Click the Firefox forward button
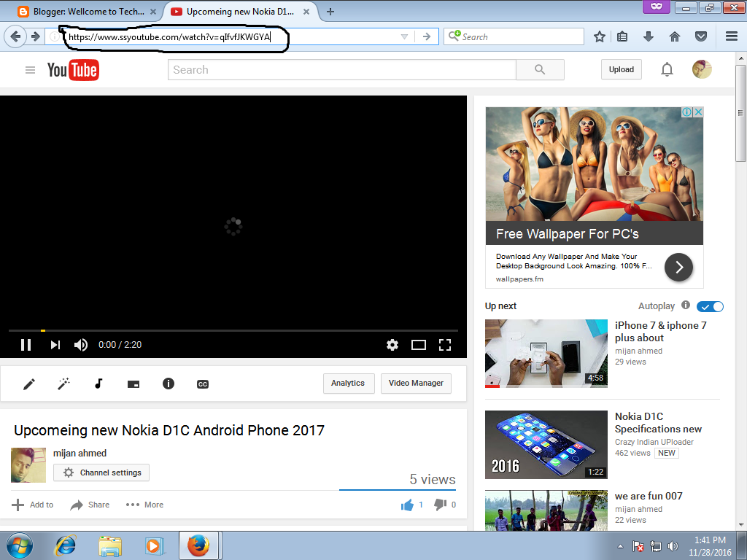This screenshot has height=560, width=747. pyautogui.click(x=35, y=36)
